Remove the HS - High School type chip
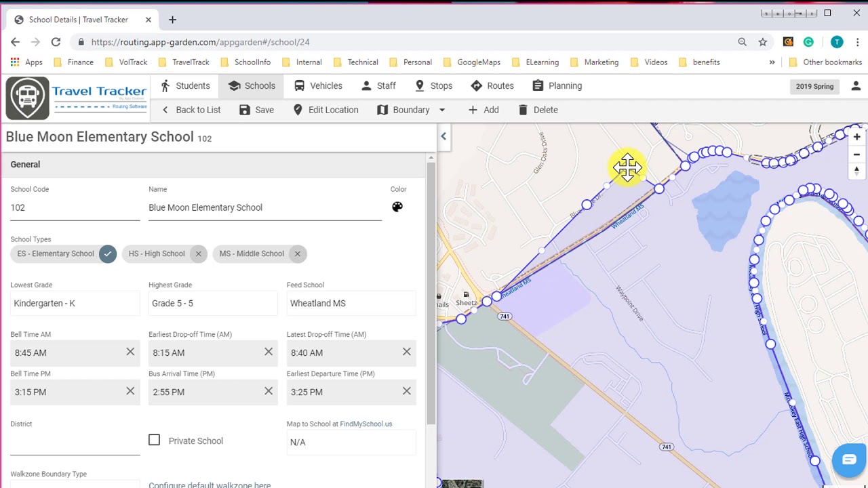This screenshot has width=868, height=488. (198, 253)
